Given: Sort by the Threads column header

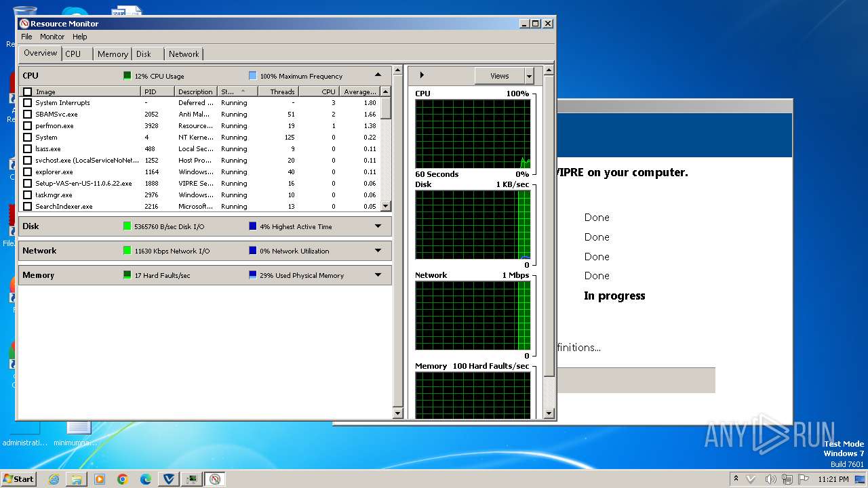Looking at the screenshot, I should [279, 91].
